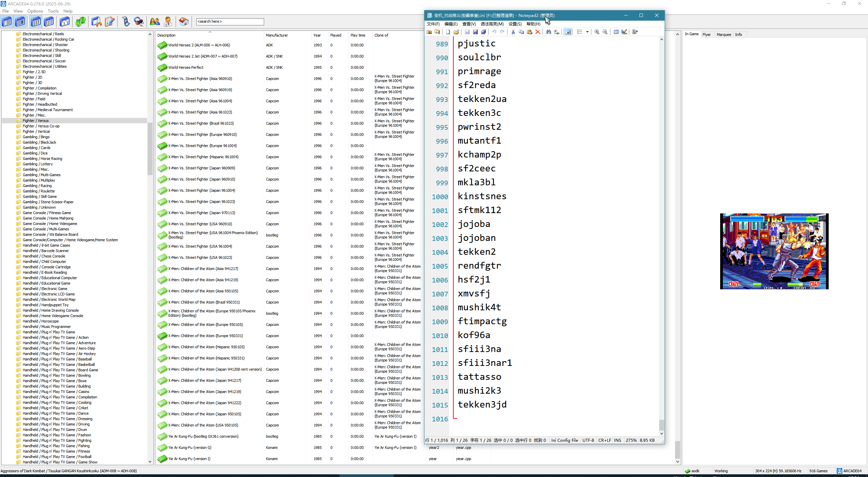The width and height of the screenshot is (868, 477).
Task: Click the scissors cut icon in Notepad2
Action: tap(513, 32)
